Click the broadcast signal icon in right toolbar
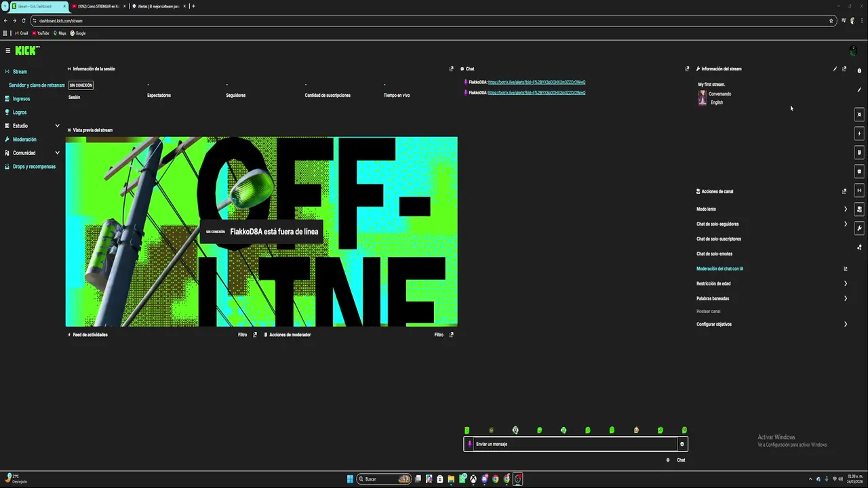Viewport: 868px width, 488px height. click(859, 190)
